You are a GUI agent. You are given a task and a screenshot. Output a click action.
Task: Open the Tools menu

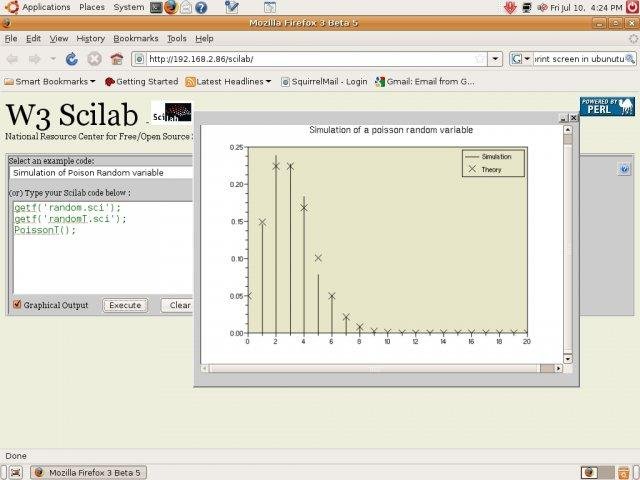pyautogui.click(x=177, y=38)
